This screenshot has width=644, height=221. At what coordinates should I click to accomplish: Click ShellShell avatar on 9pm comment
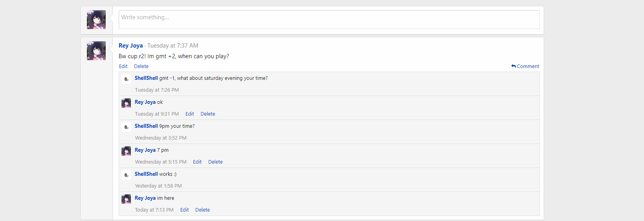pyautogui.click(x=126, y=127)
